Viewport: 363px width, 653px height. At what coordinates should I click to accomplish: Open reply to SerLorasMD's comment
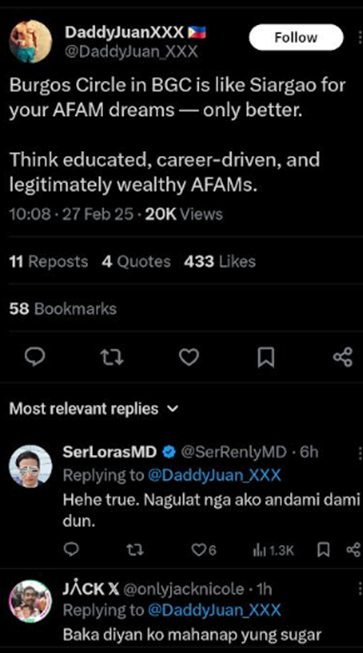tap(72, 550)
